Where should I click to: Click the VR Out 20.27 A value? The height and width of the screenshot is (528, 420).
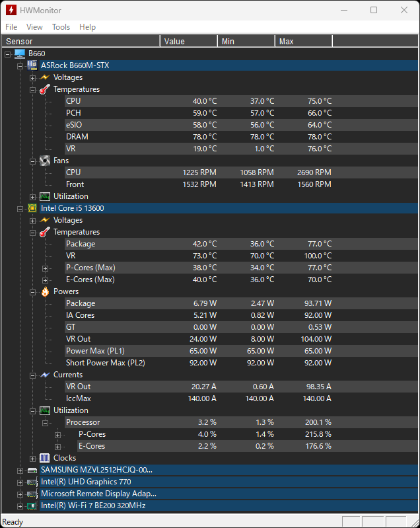pyautogui.click(x=204, y=387)
